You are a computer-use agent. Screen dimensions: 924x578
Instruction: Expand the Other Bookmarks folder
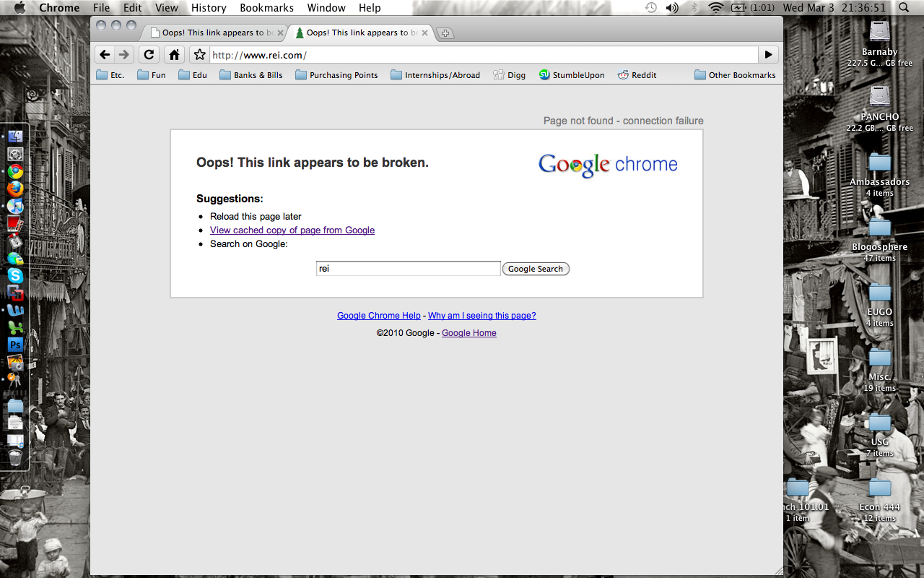pyautogui.click(x=735, y=75)
